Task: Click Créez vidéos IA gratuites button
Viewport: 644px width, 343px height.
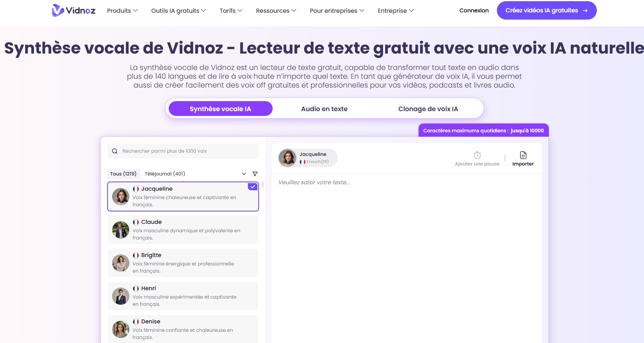Action: [546, 10]
